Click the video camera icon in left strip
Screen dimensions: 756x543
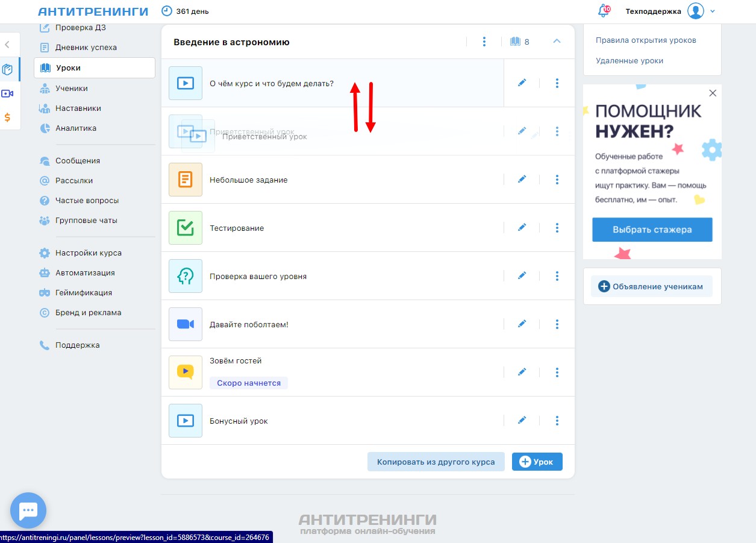click(8, 93)
